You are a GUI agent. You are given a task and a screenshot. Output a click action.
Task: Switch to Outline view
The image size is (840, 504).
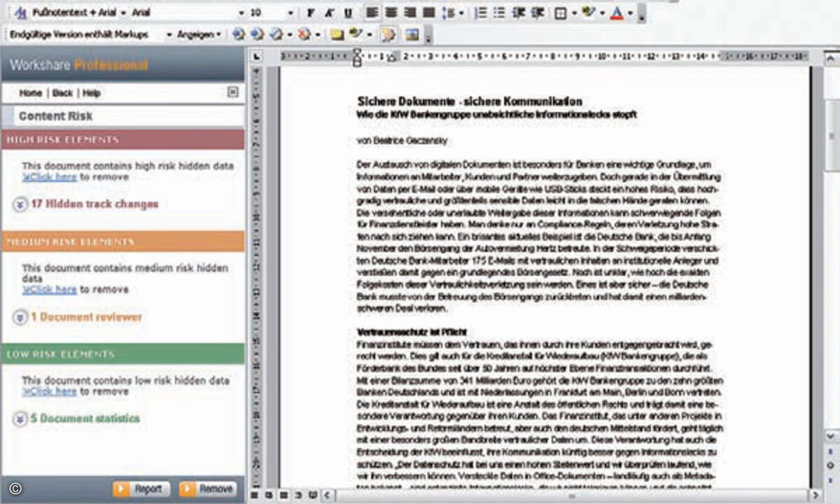tap(299, 495)
